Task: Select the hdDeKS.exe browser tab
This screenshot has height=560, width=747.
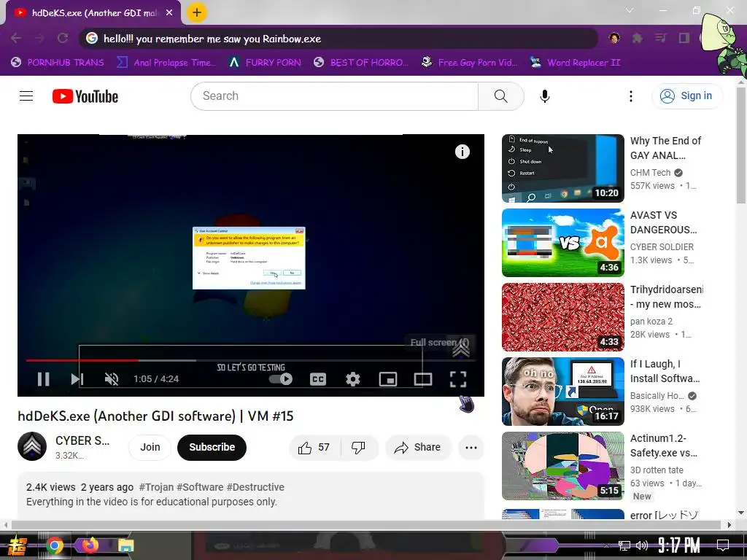Action: pyautogui.click(x=94, y=13)
